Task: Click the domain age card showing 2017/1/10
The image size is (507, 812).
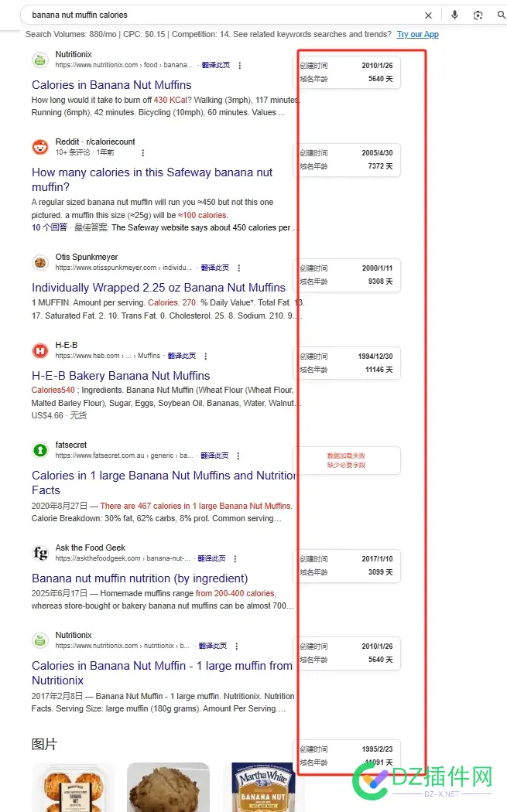Action: [x=347, y=565]
